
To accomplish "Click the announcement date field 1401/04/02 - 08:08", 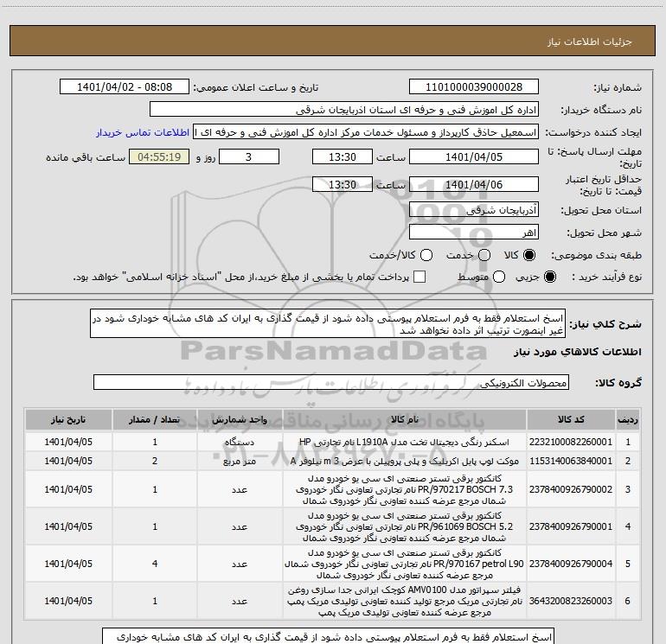I will [x=125, y=87].
